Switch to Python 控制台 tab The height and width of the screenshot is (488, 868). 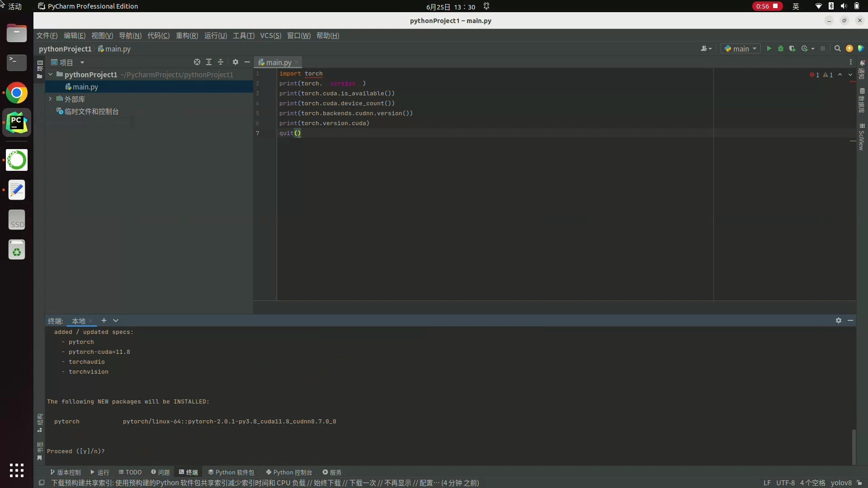pyautogui.click(x=289, y=472)
